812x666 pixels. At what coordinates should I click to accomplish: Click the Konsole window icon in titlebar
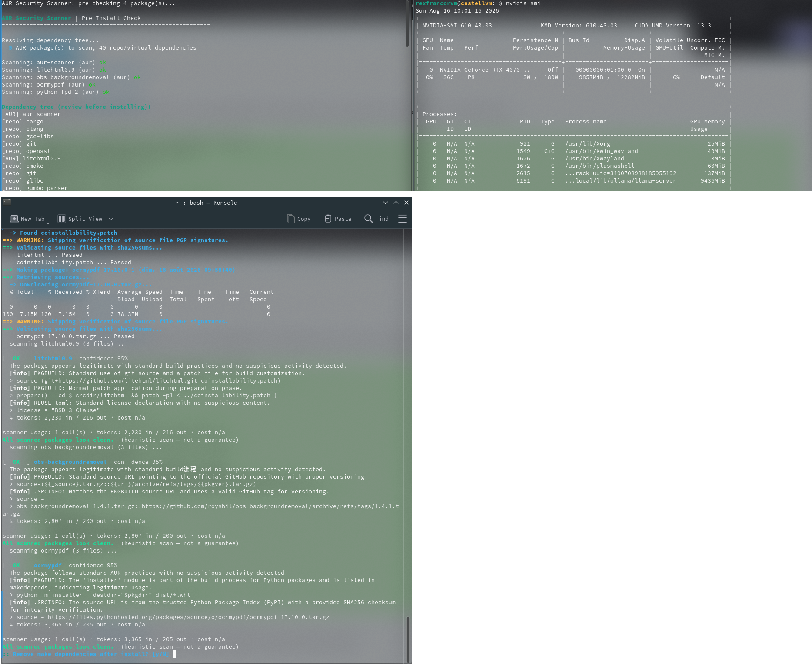coord(7,202)
